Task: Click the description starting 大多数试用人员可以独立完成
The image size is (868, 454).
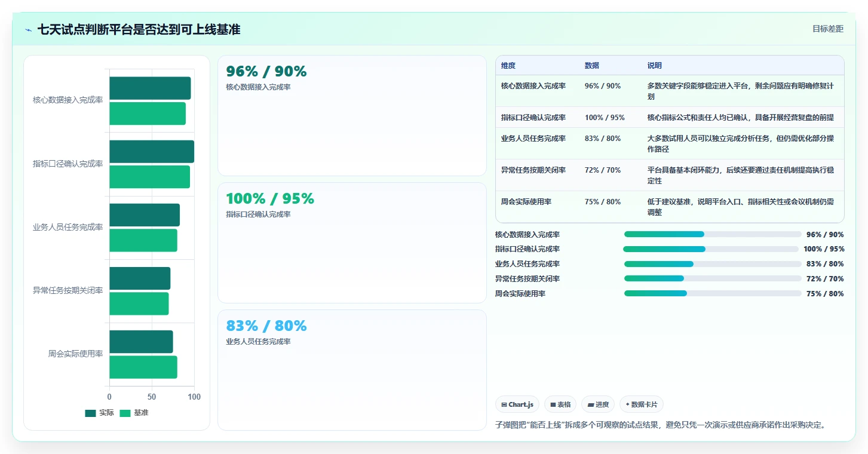Action: pyautogui.click(x=741, y=144)
